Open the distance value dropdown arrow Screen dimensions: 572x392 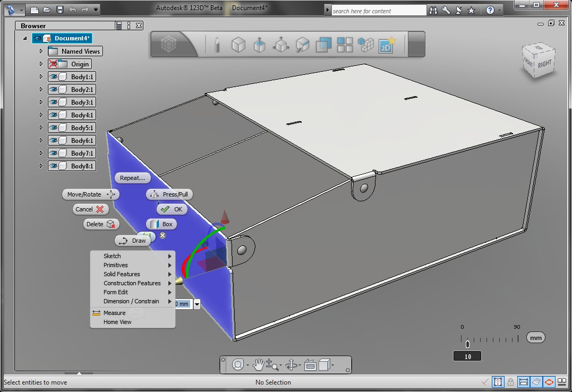click(x=197, y=304)
